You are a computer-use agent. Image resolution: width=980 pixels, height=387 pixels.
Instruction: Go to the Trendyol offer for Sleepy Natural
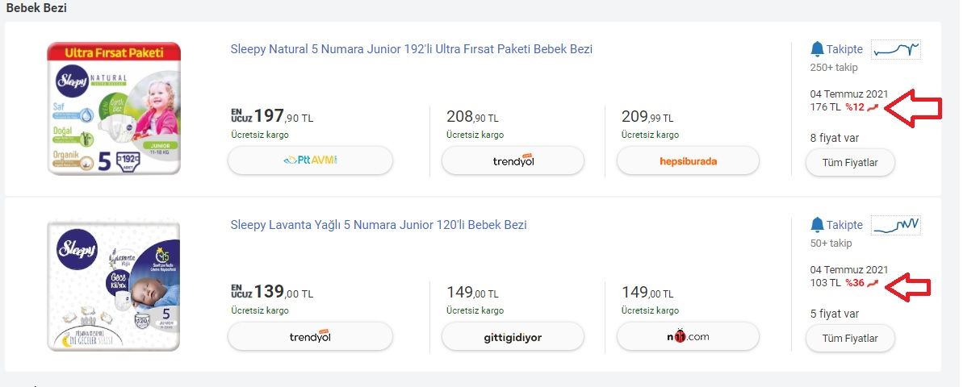513,160
